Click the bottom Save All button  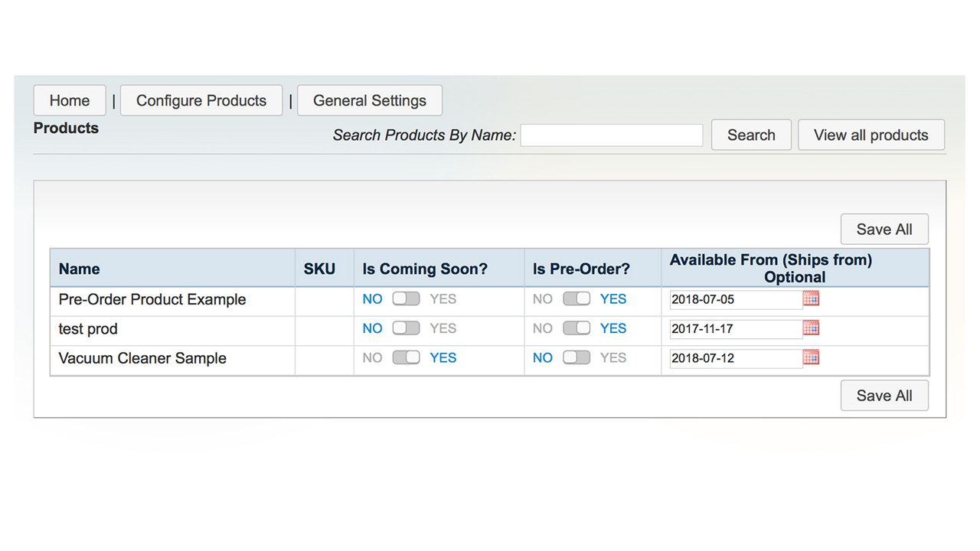(884, 396)
